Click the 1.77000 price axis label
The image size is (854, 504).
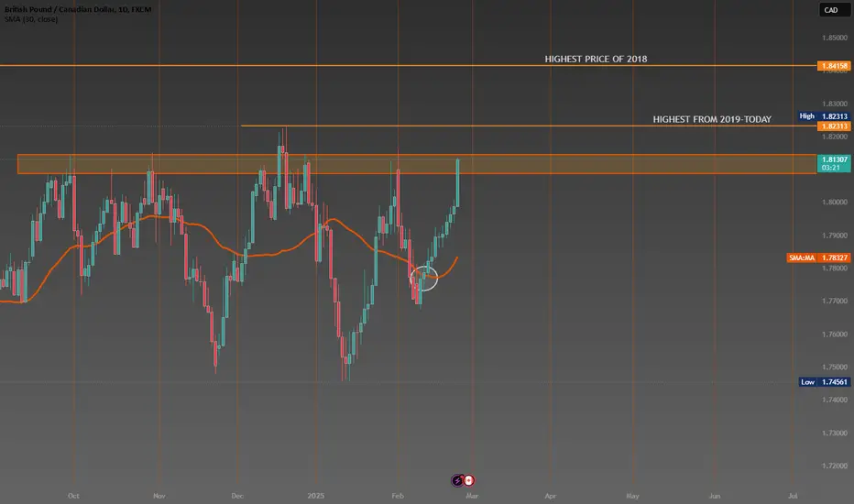[x=835, y=301]
